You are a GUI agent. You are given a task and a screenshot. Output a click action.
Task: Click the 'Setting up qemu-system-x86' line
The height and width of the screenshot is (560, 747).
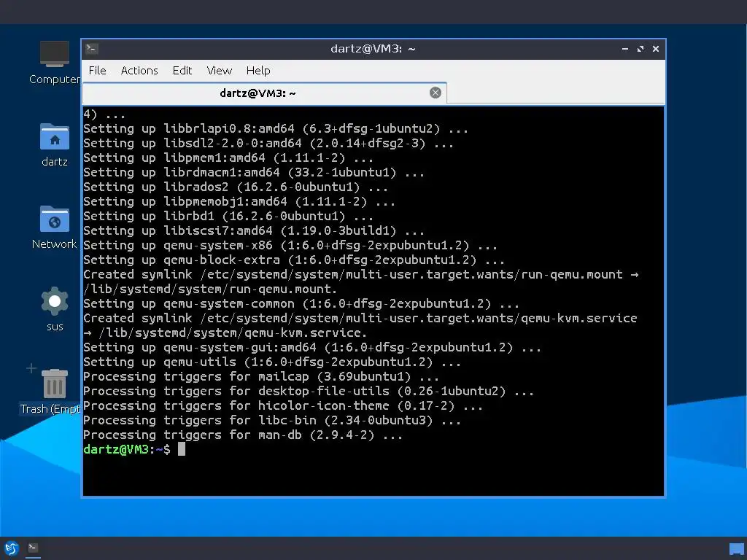click(290, 245)
